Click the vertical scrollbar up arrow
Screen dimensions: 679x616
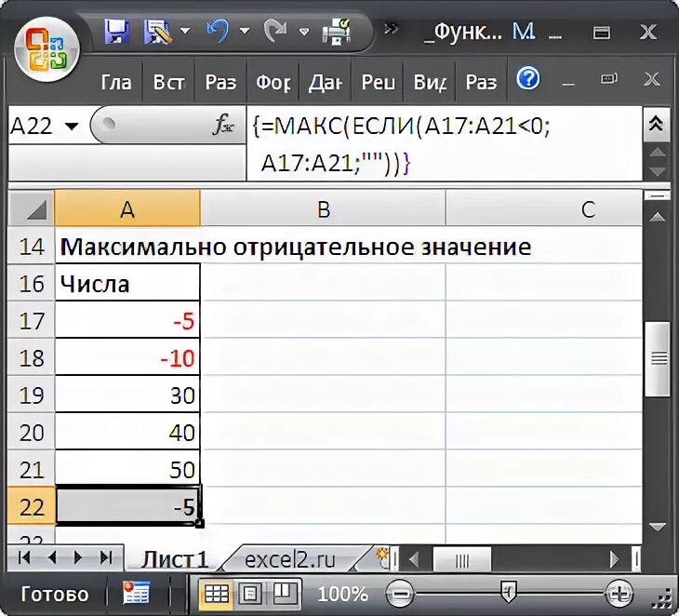coord(658,217)
